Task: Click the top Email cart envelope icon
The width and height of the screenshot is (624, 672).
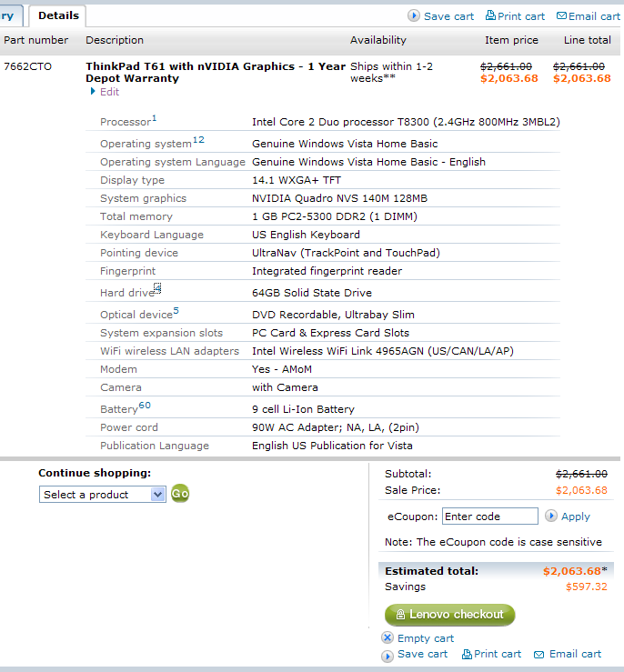Action: [x=562, y=15]
